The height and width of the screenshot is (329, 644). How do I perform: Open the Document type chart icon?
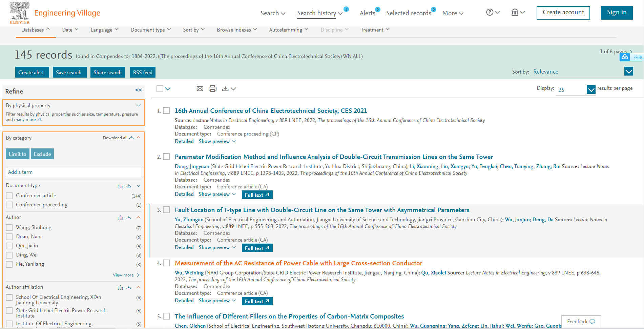click(x=120, y=186)
